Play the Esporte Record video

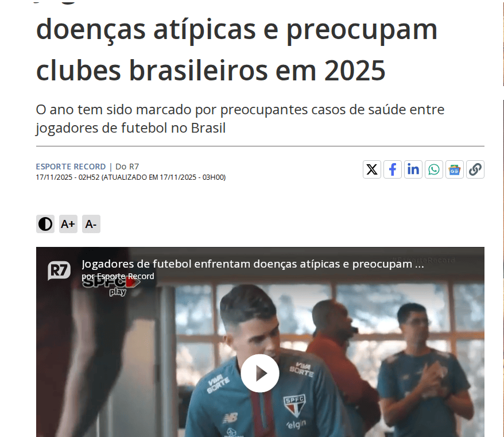[x=260, y=373]
